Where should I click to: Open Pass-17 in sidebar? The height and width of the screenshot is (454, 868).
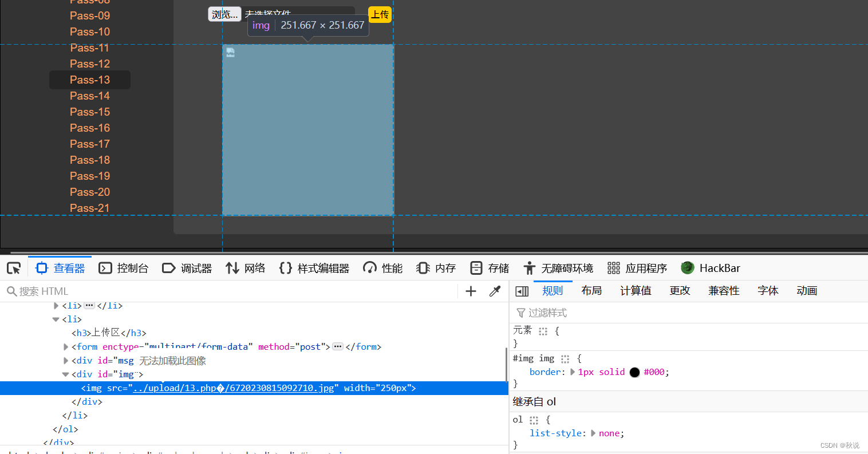90,144
